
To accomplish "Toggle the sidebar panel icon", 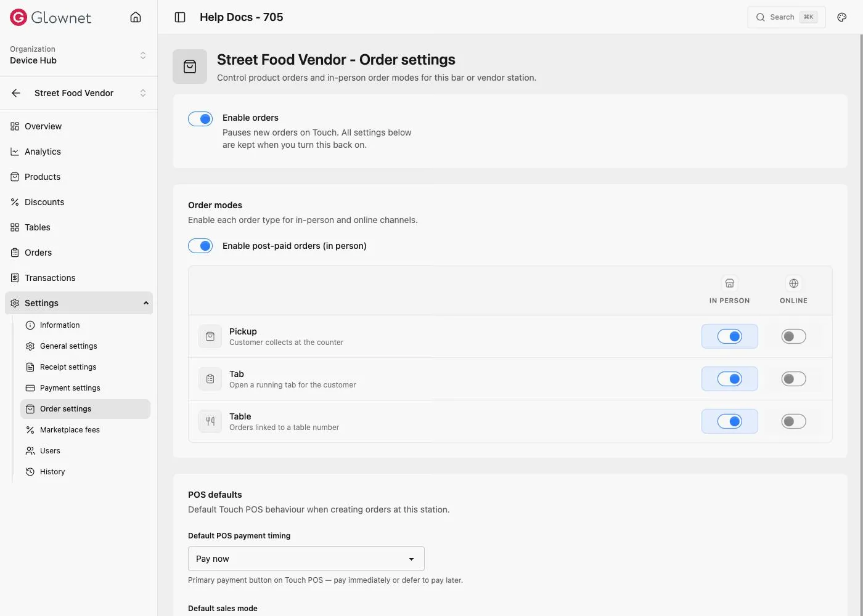I will (180, 17).
